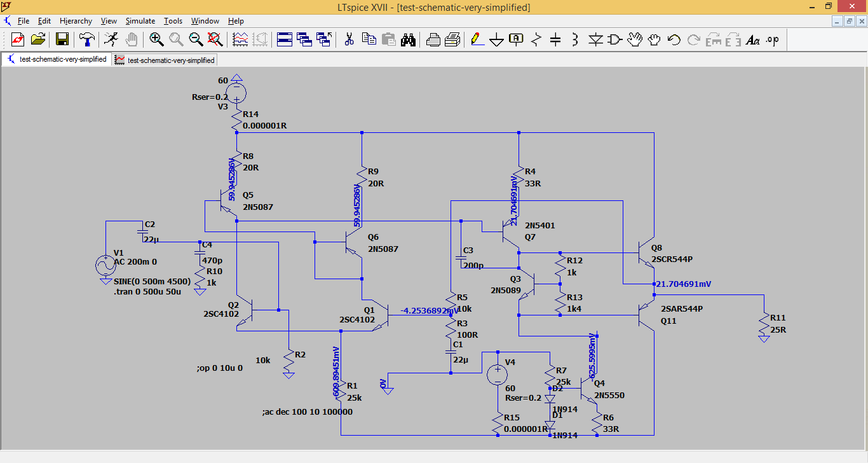868x463 pixels.
Task: Add text with the Aa tool
Action: 753,39
